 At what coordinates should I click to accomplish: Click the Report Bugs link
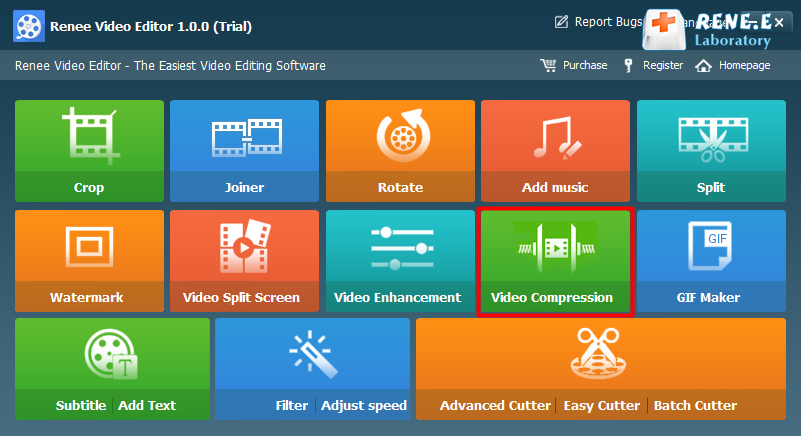(608, 22)
